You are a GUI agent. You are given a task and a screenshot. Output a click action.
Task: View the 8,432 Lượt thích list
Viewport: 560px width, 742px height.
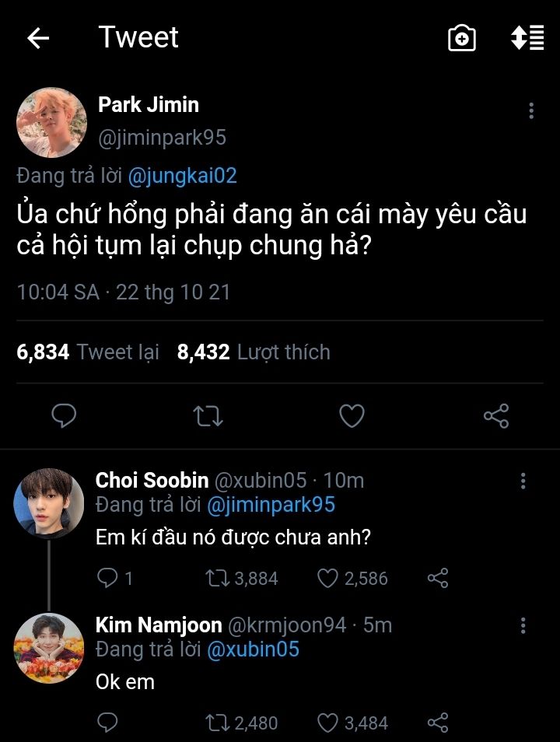(x=254, y=352)
